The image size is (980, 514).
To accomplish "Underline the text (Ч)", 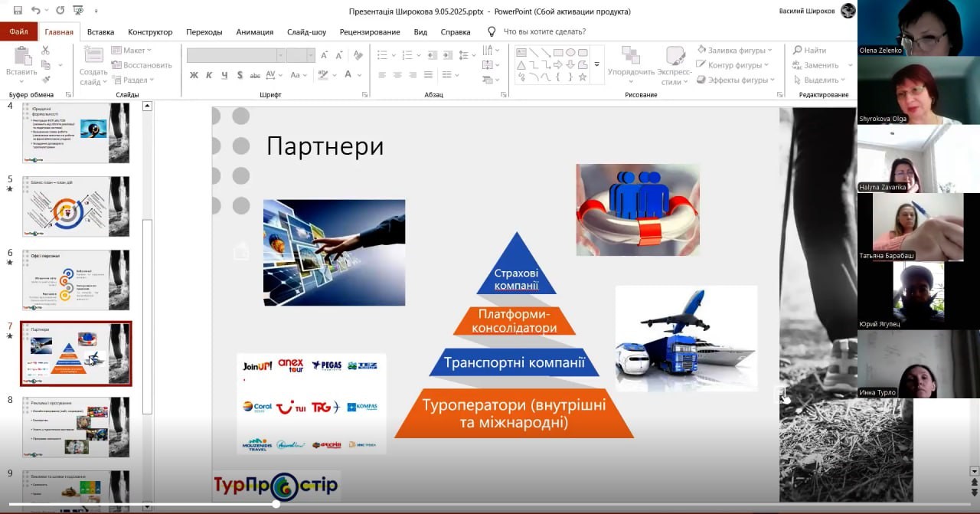I will pyautogui.click(x=224, y=75).
